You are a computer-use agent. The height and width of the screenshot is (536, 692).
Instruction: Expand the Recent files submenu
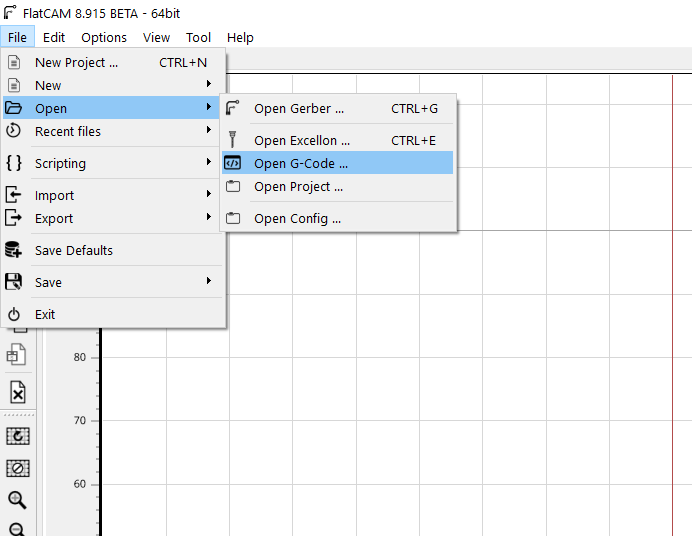112,131
